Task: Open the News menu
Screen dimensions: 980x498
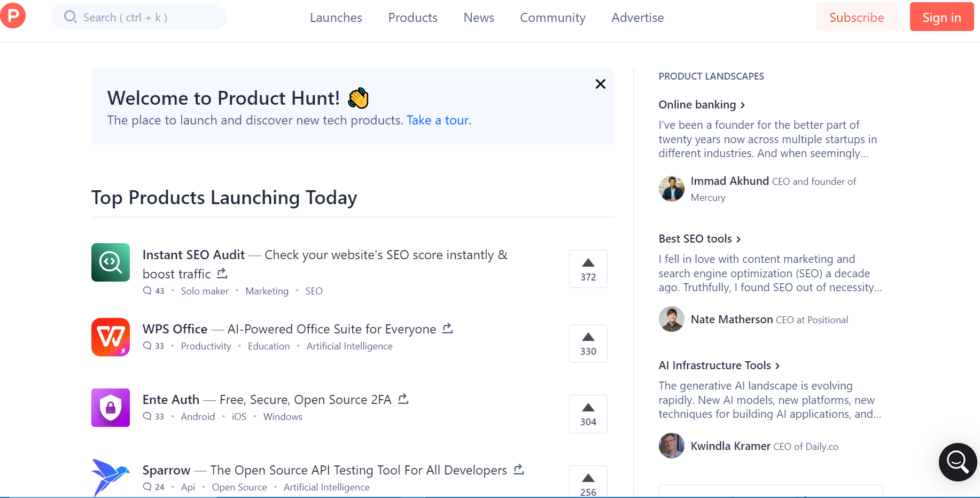Action: [479, 18]
